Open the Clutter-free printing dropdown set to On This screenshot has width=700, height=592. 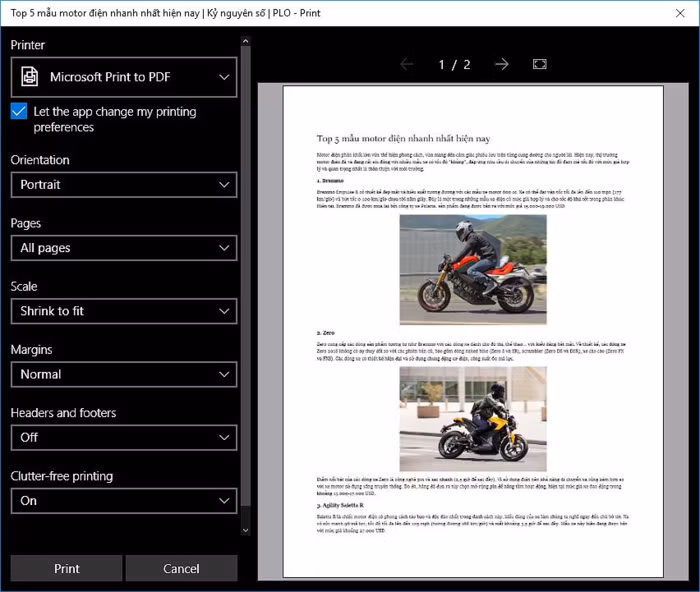click(124, 500)
